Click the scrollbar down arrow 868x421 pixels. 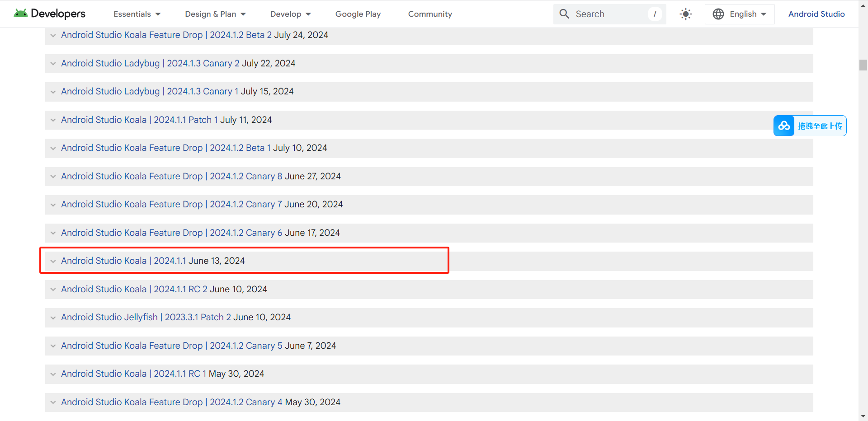click(863, 416)
